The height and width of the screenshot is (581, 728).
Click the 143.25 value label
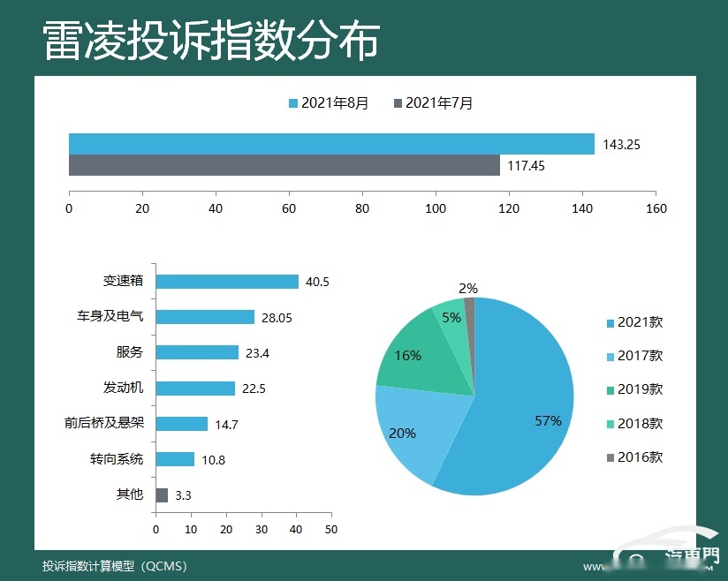pyautogui.click(x=621, y=145)
